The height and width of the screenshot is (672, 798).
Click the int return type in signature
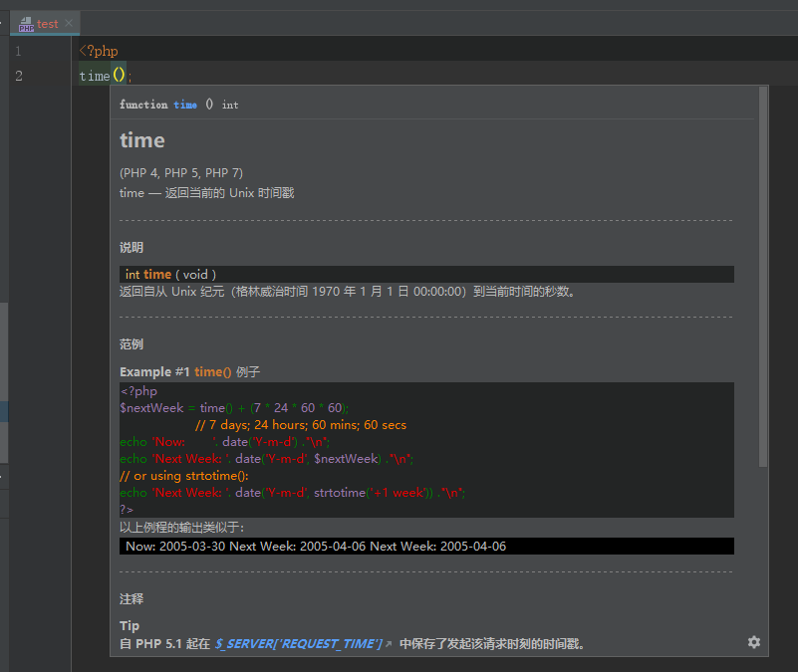coord(230,105)
